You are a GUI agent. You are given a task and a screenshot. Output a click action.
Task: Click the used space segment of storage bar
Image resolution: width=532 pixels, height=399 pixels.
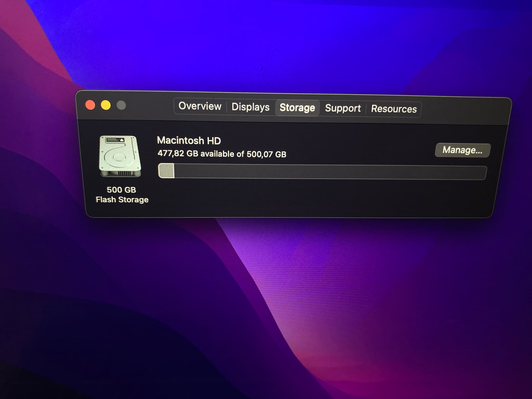click(166, 171)
